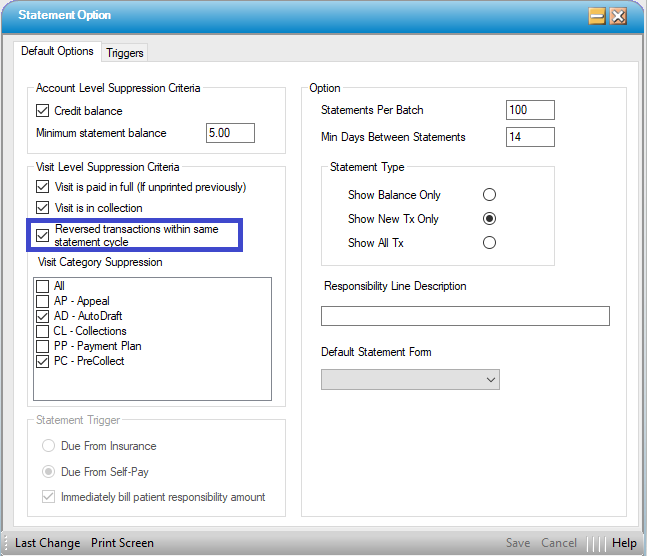Open Last Change in status bar

coord(48,543)
